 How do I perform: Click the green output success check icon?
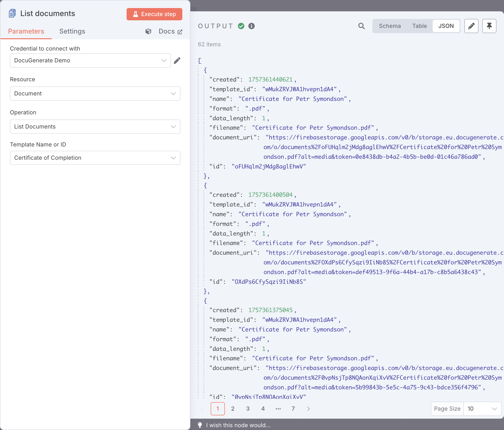pyautogui.click(x=241, y=26)
